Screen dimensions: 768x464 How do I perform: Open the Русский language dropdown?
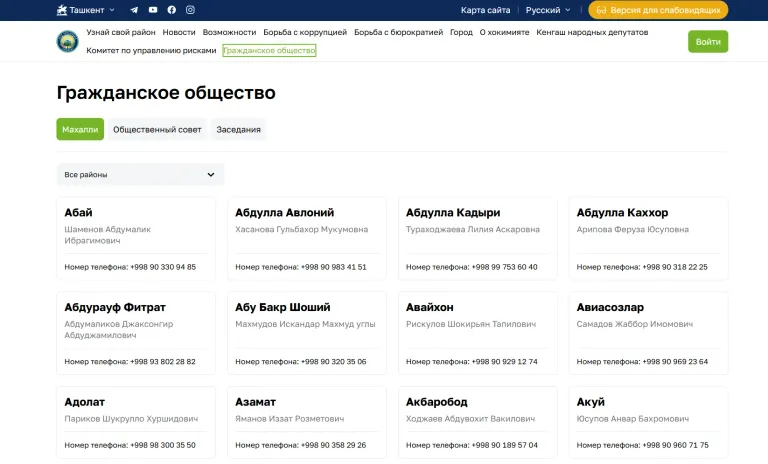point(548,10)
